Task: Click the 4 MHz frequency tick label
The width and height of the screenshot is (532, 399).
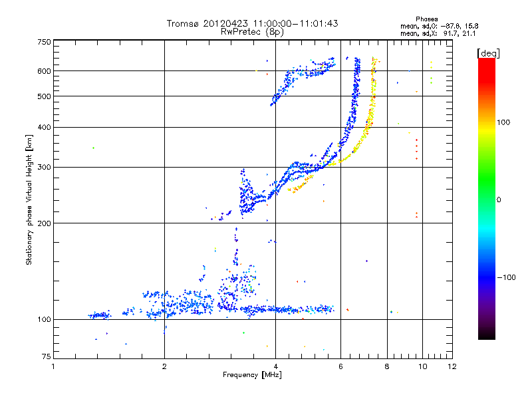Action: coord(275,367)
